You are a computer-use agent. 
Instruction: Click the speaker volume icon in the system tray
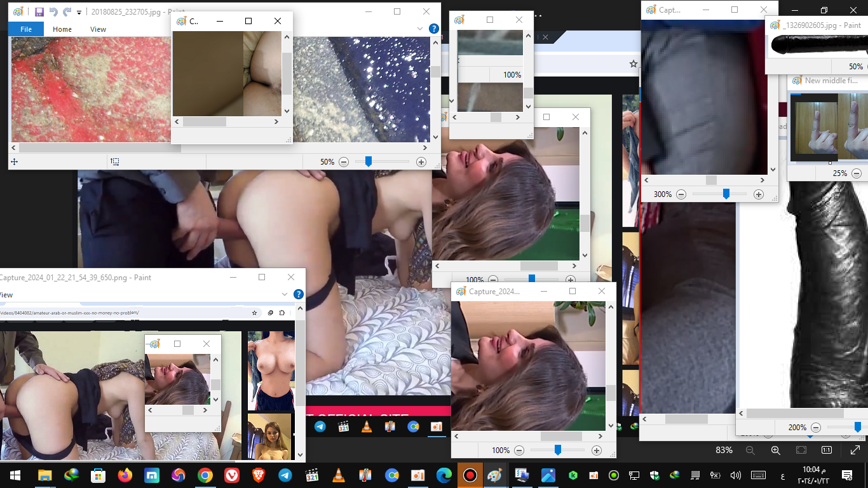click(736, 475)
